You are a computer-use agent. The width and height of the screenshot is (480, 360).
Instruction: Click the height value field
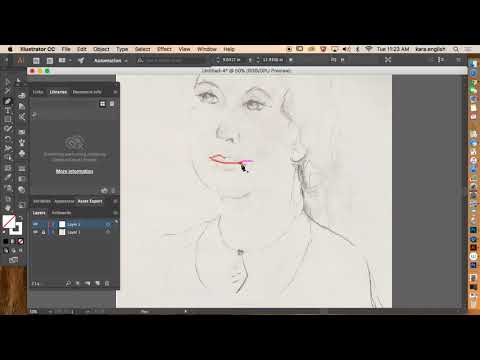[272, 60]
